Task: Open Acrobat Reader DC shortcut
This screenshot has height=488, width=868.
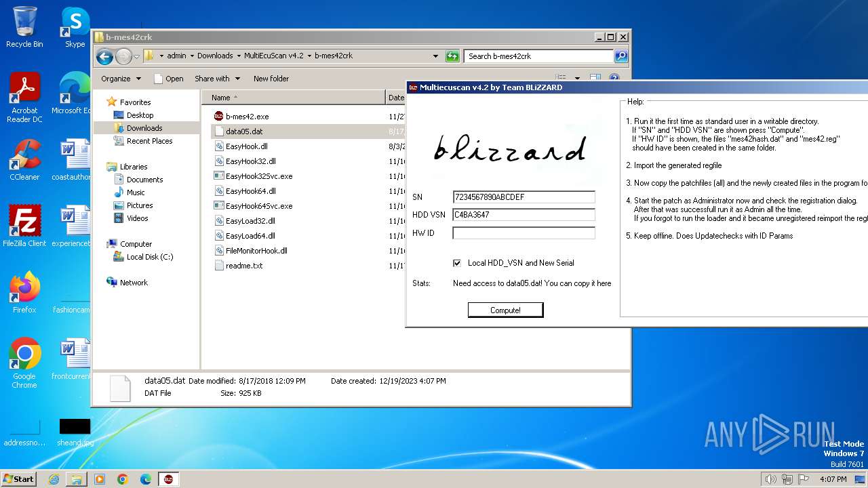Action: click(24, 97)
